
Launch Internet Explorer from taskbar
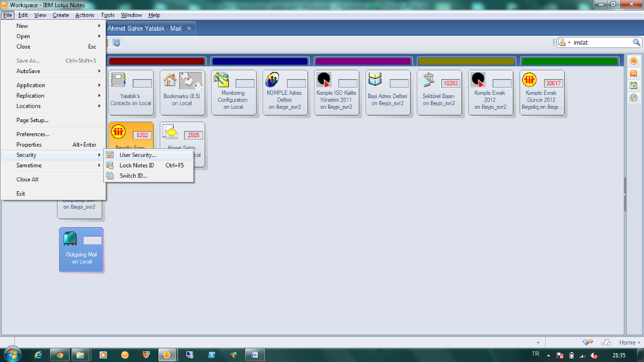click(38, 355)
